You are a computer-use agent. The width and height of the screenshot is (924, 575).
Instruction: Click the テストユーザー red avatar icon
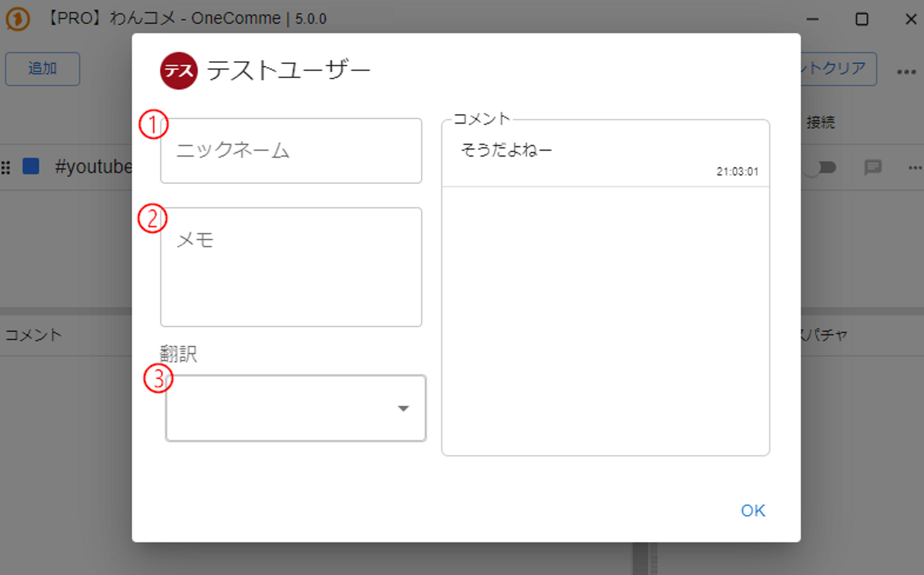[178, 71]
